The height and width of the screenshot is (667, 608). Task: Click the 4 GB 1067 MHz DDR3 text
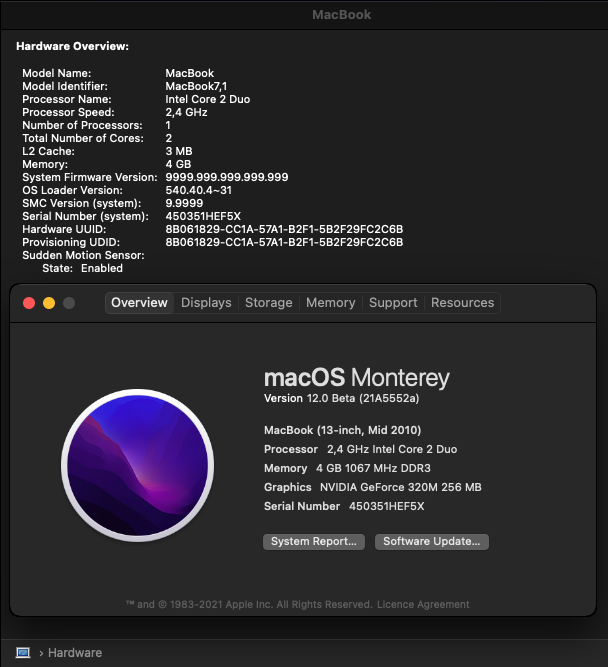373,468
